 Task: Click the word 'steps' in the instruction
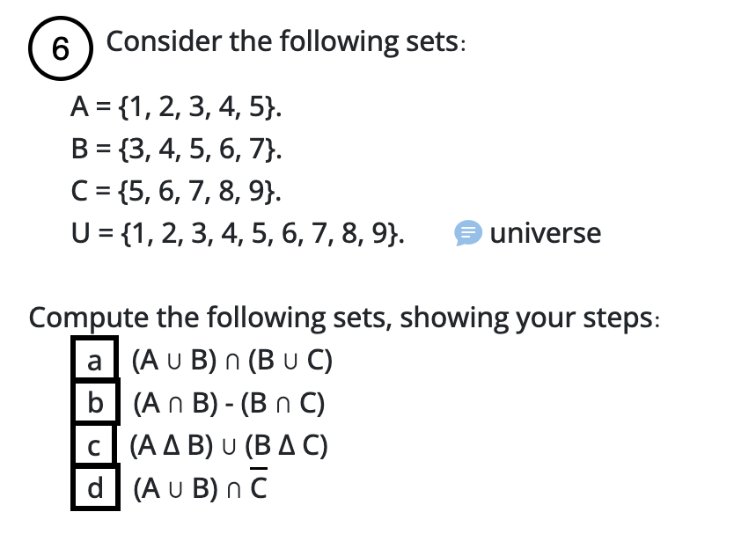619,318
